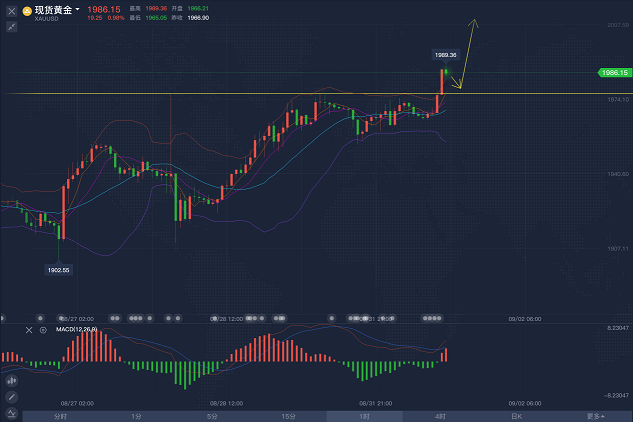Viewport: 633px width, 422px height.
Task: Switch to the 分时 timeframe tab
Action: tap(60, 415)
